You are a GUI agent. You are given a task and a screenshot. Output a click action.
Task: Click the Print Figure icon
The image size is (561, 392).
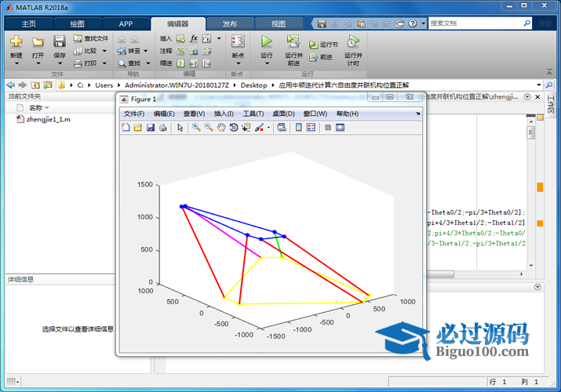point(162,128)
